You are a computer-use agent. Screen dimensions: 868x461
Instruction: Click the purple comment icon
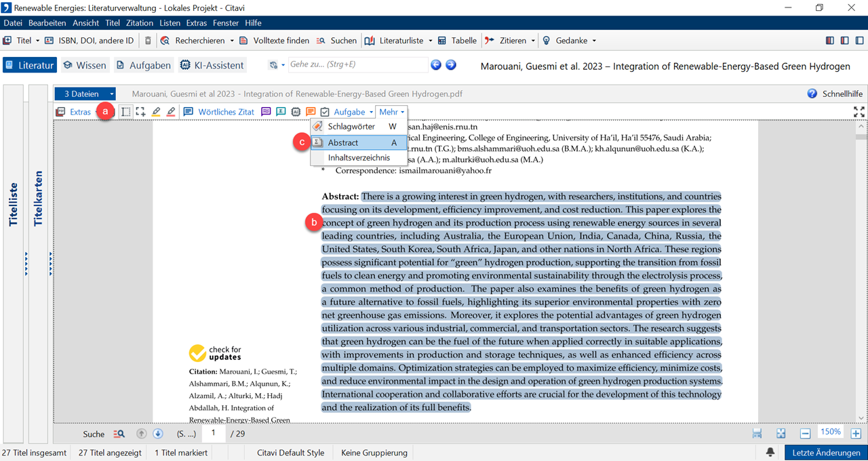[266, 112]
